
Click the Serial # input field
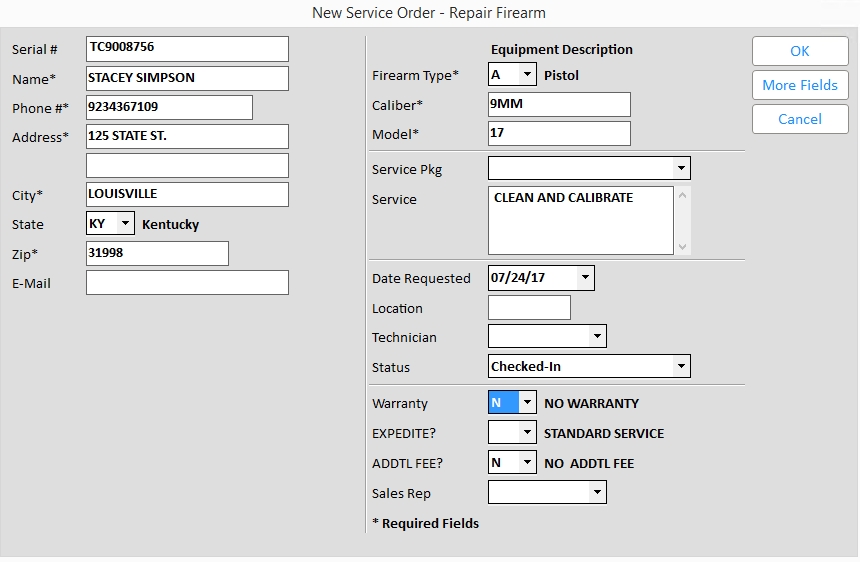pos(187,48)
